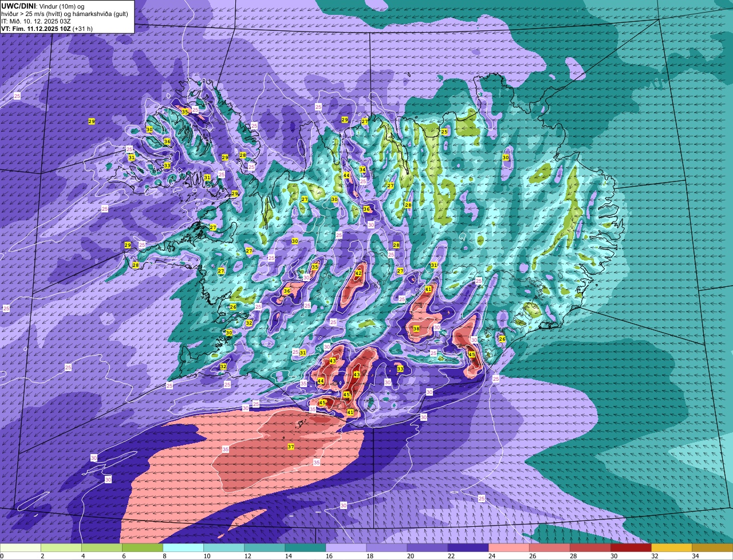Pick the green legend swatch between 4 and 6
733x560 pixels.
102,547
